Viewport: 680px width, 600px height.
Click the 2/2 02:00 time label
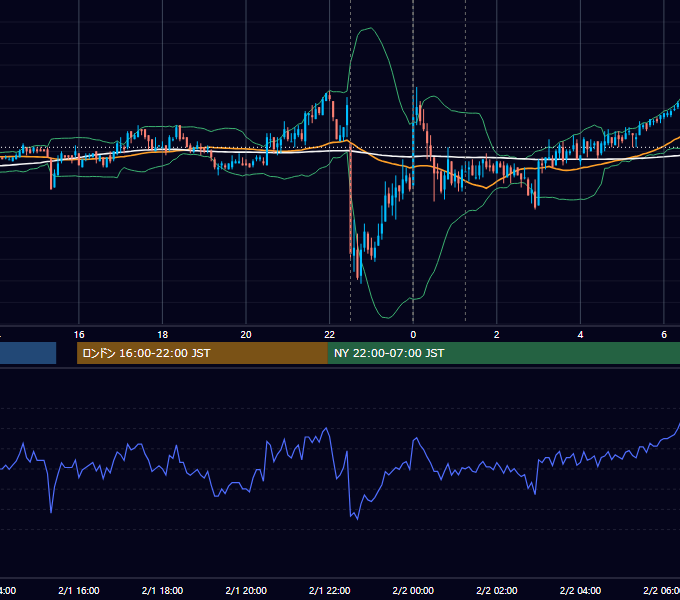(x=497, y=590)
